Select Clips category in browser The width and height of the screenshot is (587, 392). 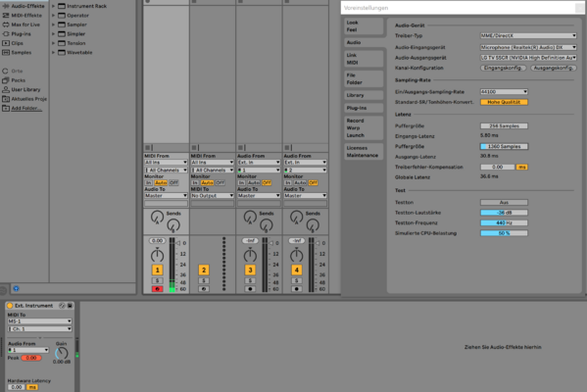[x=13, y=43]
